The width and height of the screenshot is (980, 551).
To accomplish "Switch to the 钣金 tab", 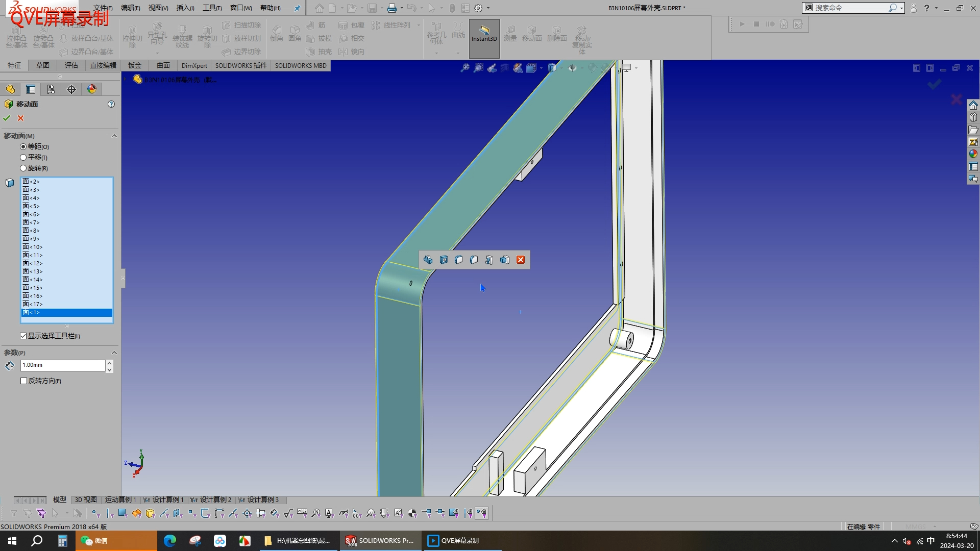I will [x=135, y=65].
